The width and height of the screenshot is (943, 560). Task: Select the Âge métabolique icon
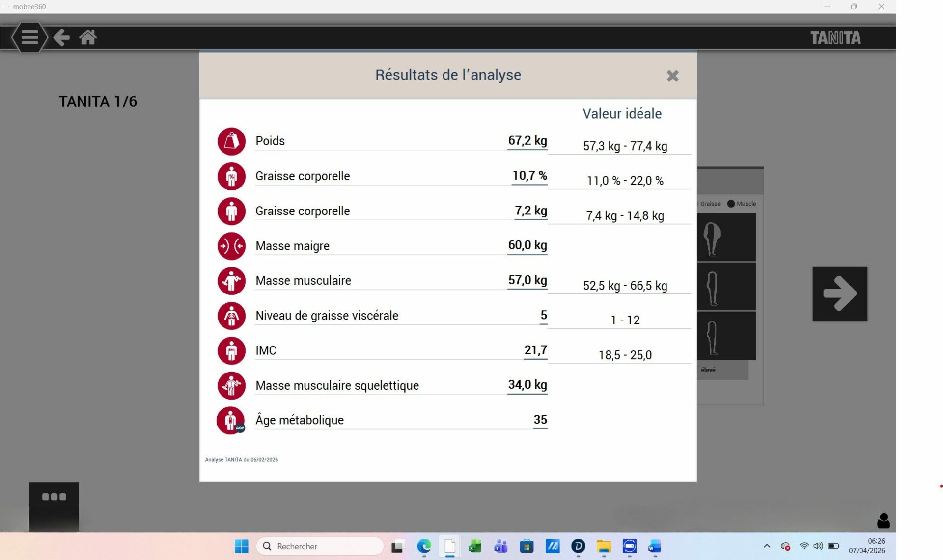[x=230, y=420]
